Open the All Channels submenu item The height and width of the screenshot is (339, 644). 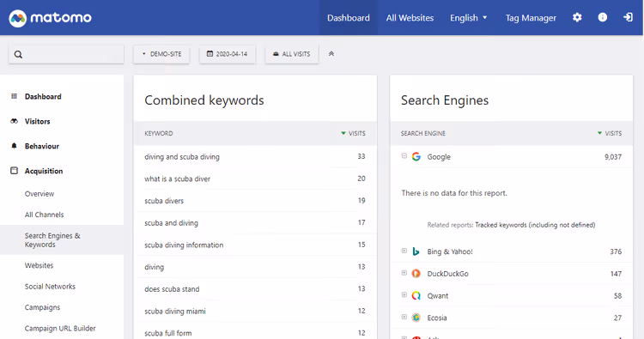45,215
